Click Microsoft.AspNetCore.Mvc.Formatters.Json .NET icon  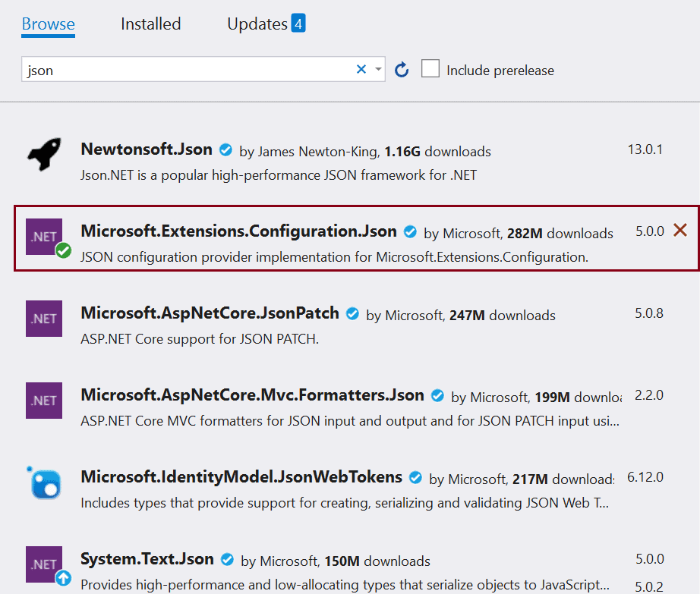click(44, 400)
